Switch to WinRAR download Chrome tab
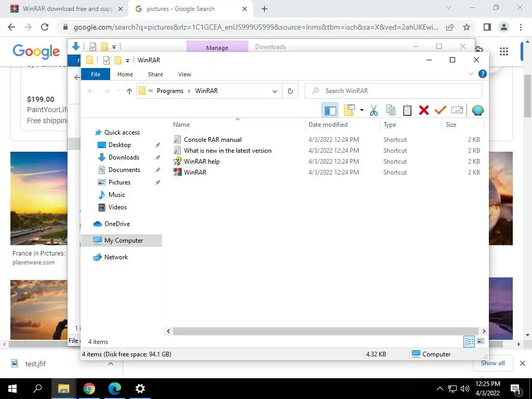532x399 pixels. coord(67,9)
